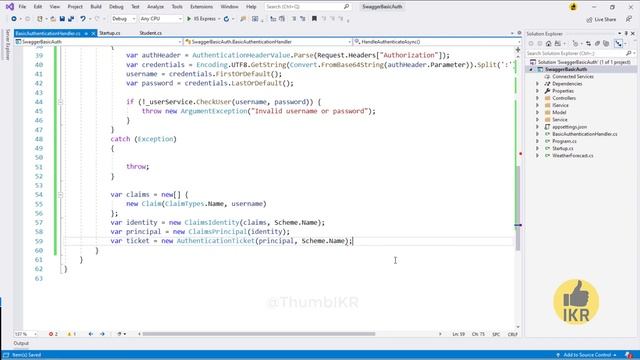Click the Home icon in Solution Explorer toolbar
The height and width of the screenshot is (360, 640).
549,44
